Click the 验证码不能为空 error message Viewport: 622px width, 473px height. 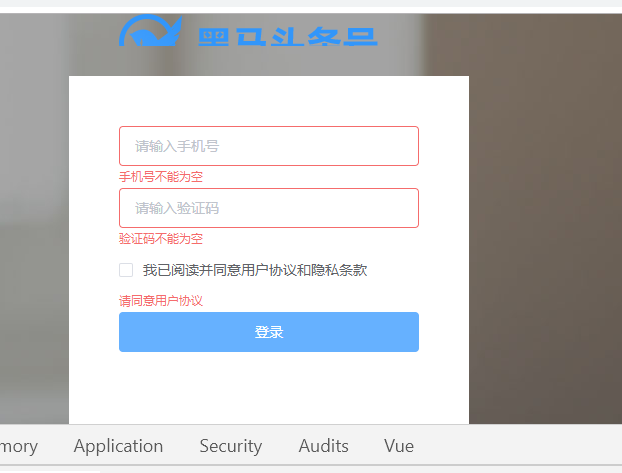point(161,238)
